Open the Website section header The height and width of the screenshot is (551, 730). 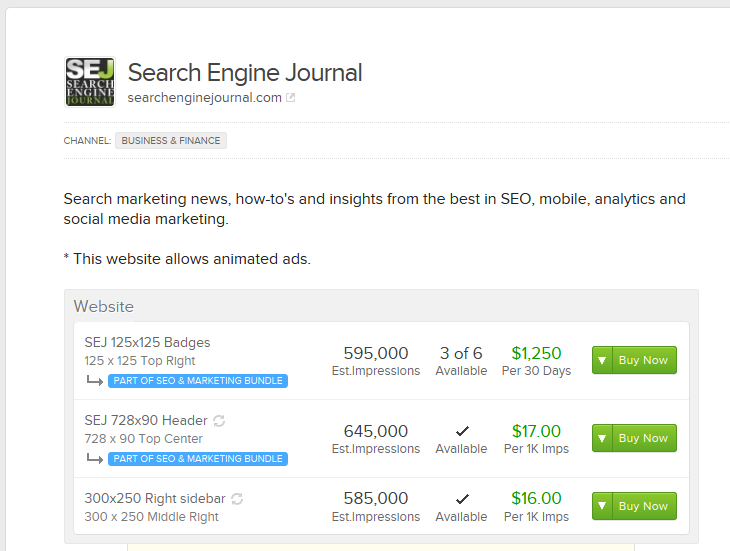pyautogui.click(x=104, y=306)
